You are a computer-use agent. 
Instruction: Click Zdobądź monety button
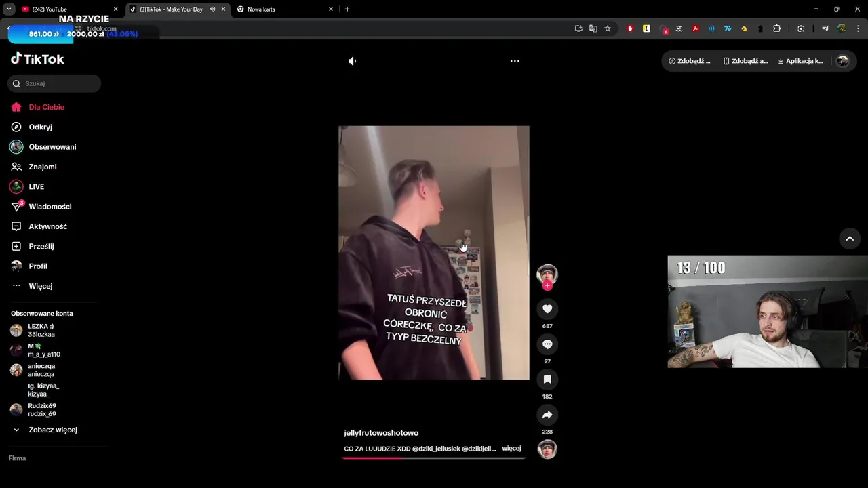point(690,61)
